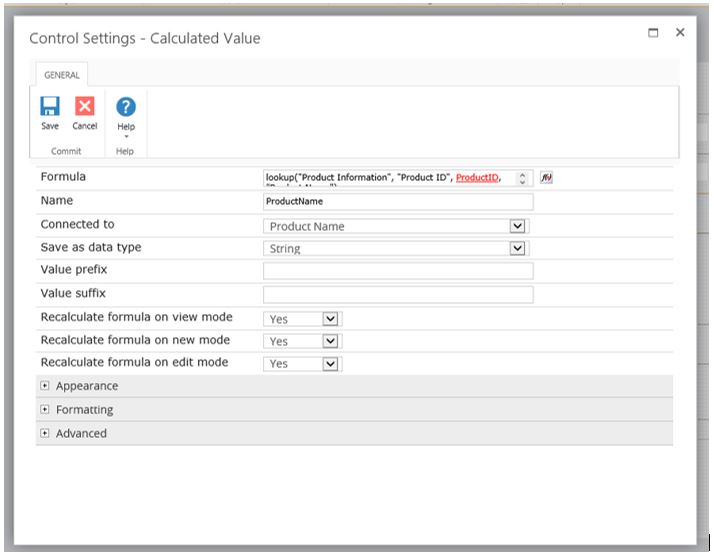714x557 pixels.
Task: Click the Name field containing ProductName
Action: tap(398, 201)
